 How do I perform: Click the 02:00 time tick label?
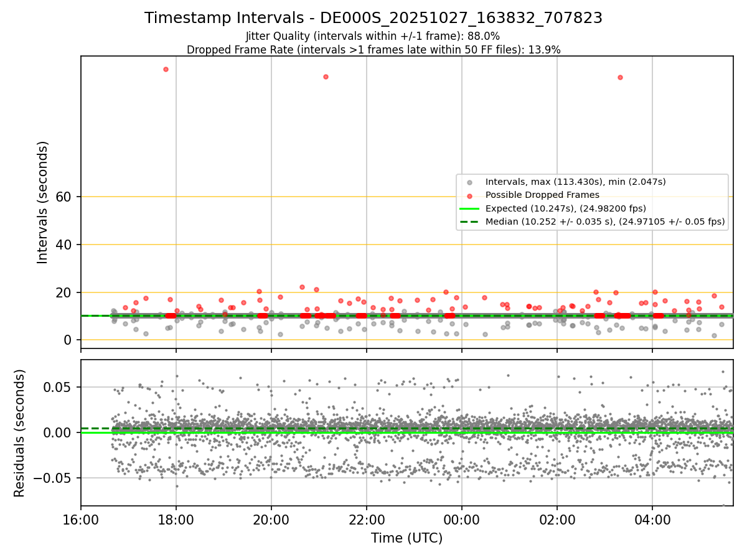(x=557, y=520)
